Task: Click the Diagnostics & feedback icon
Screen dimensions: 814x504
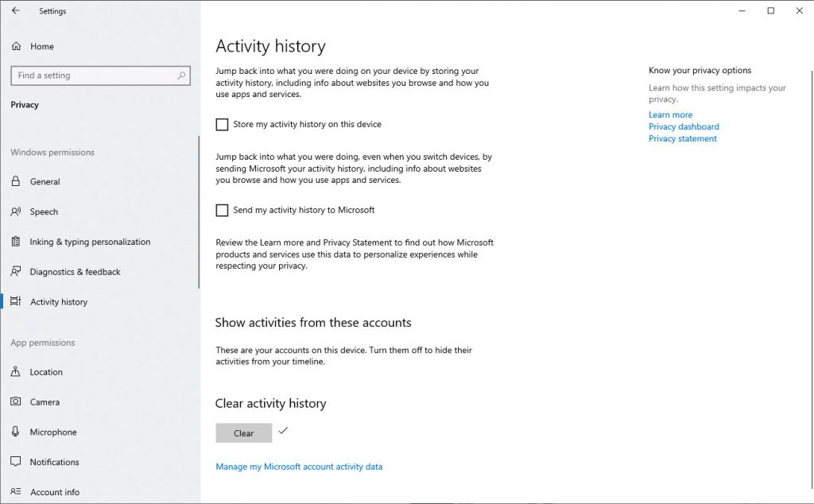Action: (16, 271)
